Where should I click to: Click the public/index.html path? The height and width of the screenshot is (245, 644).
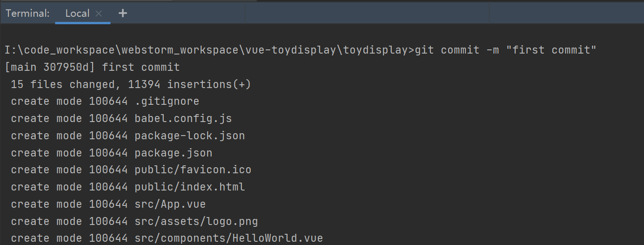pos(189,187)
